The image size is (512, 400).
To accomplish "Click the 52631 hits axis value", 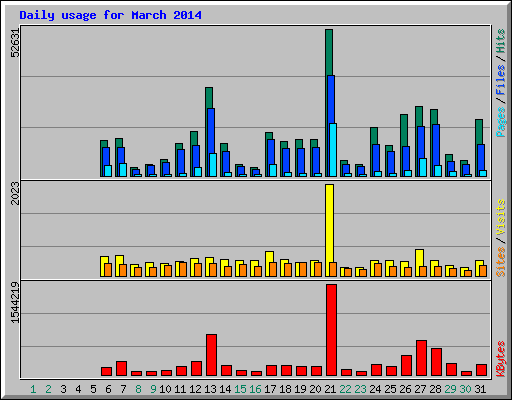I will coord(15,43).
